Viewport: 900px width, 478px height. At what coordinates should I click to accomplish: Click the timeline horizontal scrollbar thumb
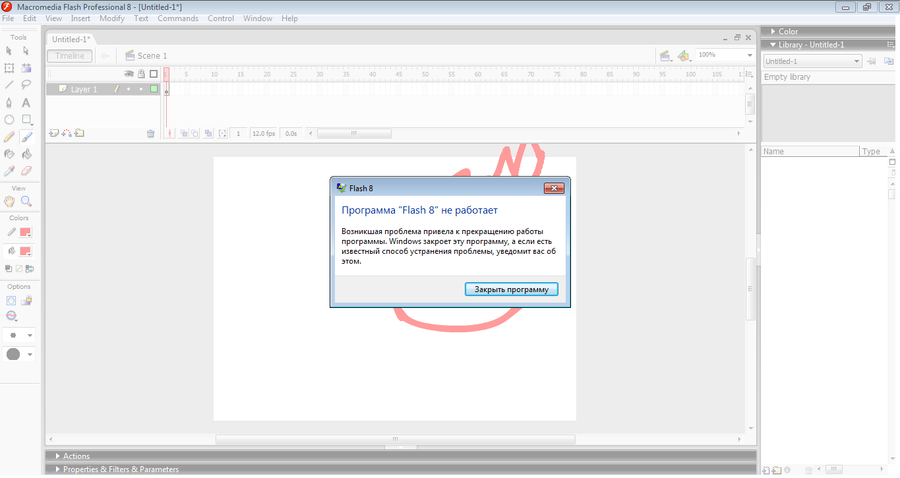coord(354,134)
